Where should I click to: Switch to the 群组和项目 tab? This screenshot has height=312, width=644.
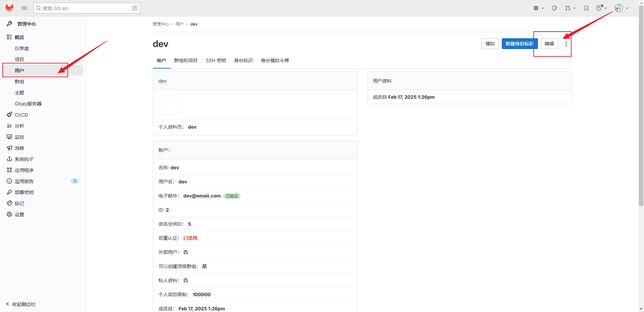[186, 60]
